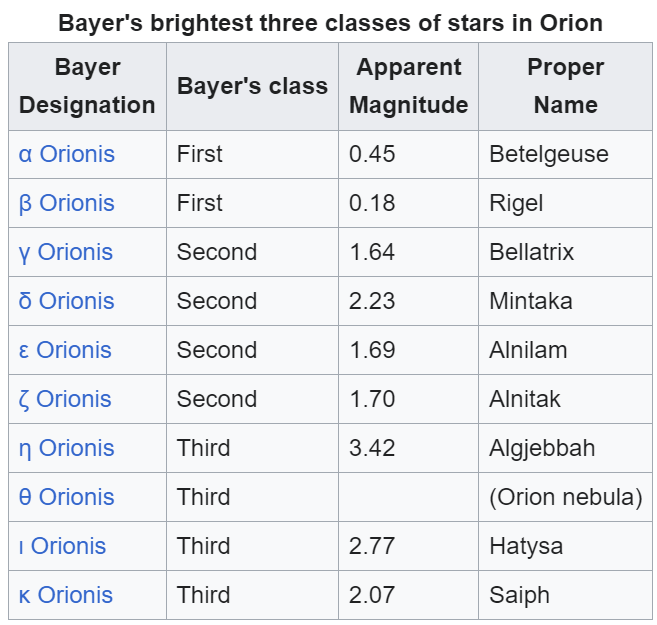Open the ε Orionis link
This screenshot has height=625, width=657.
click(x=65, y=350)
